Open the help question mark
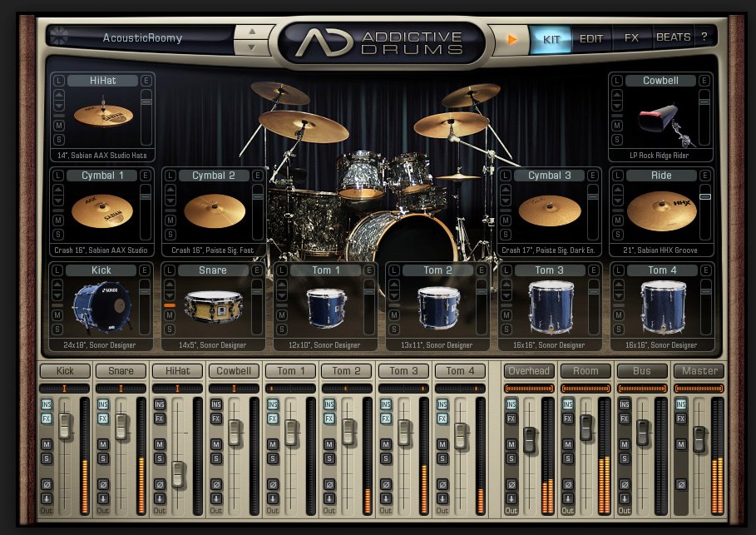The width and height of the screenshot is (756, 535). click(x=704, y=37)
